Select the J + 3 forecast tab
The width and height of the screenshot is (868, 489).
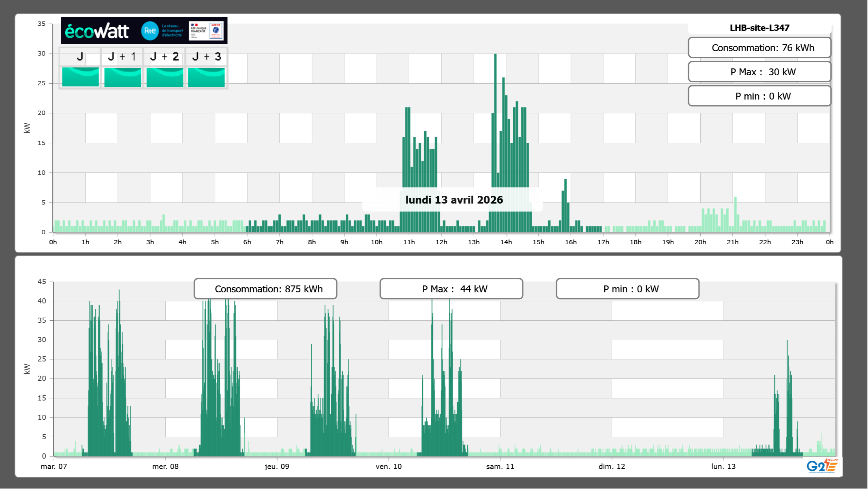[206, 57]
